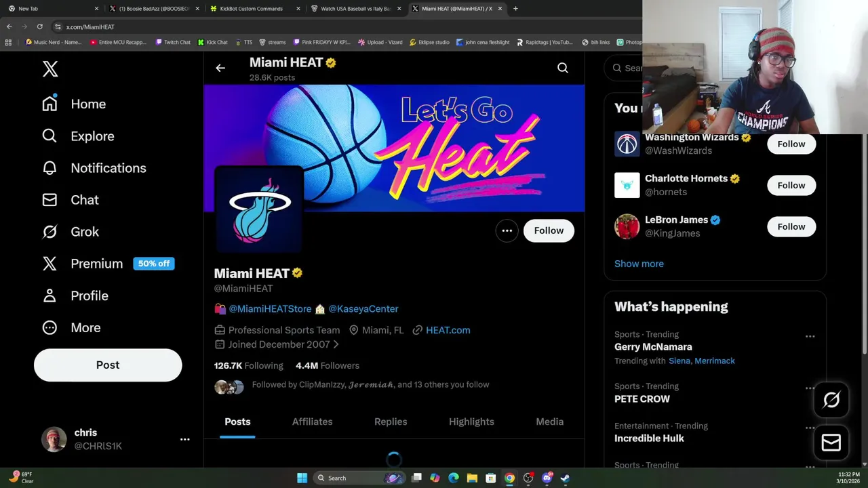Open File Explorer from the taskbar

click(x=472, y=478)
